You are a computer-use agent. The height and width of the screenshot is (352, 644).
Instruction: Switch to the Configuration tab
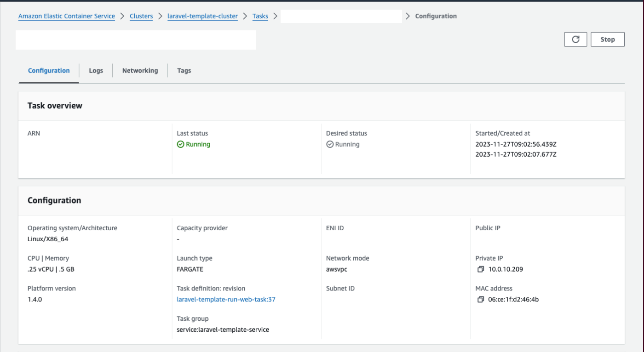pos(49,71)
